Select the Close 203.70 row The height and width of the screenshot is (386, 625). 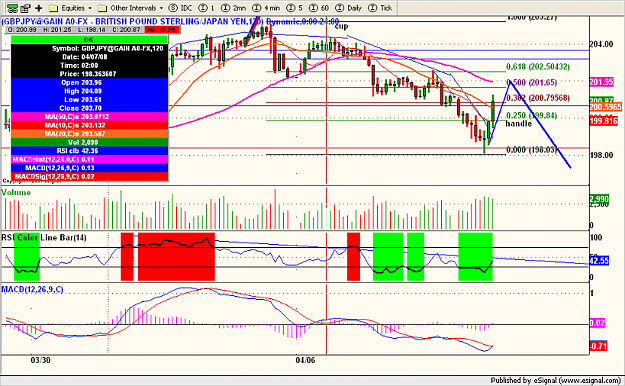[x=89, y=108]
